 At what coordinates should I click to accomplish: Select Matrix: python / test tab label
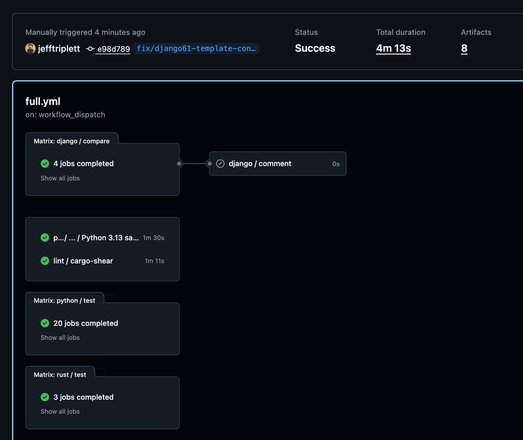point(64,301)
